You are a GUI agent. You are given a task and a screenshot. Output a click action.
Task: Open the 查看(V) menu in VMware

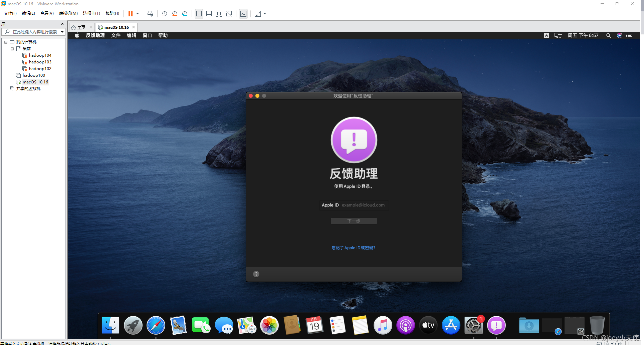tap(47, 13)
